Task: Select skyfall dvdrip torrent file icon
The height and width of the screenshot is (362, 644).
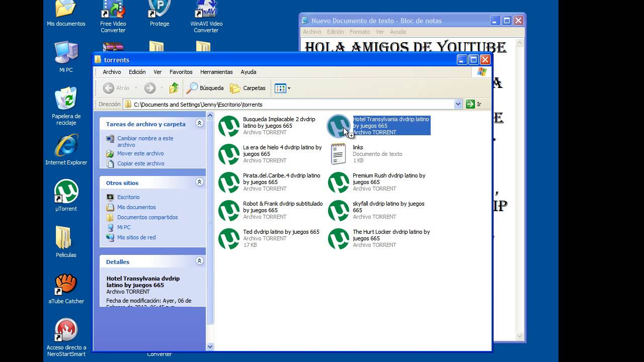Action: click(x=339, y=211)
